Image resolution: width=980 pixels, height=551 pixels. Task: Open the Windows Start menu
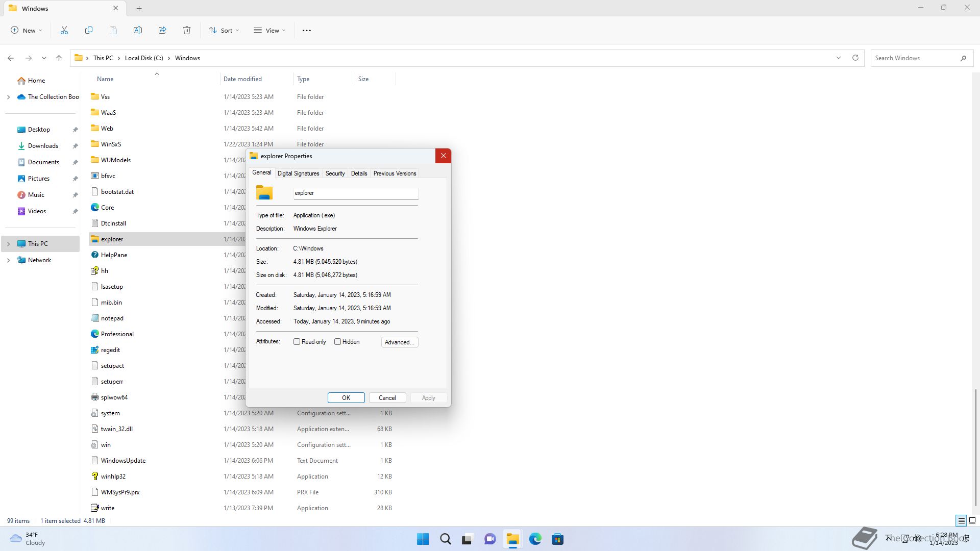point(423,539)
